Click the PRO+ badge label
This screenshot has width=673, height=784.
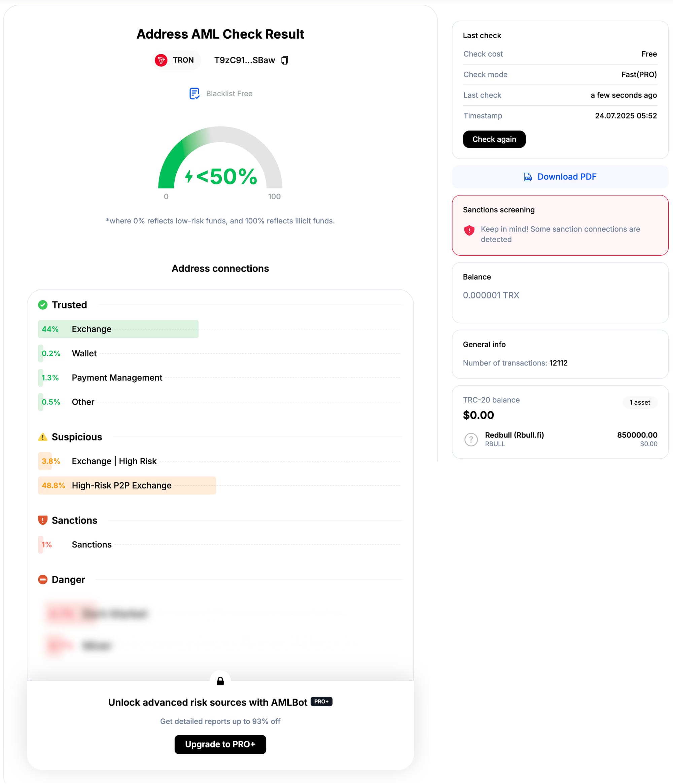(x=321, y=702)
